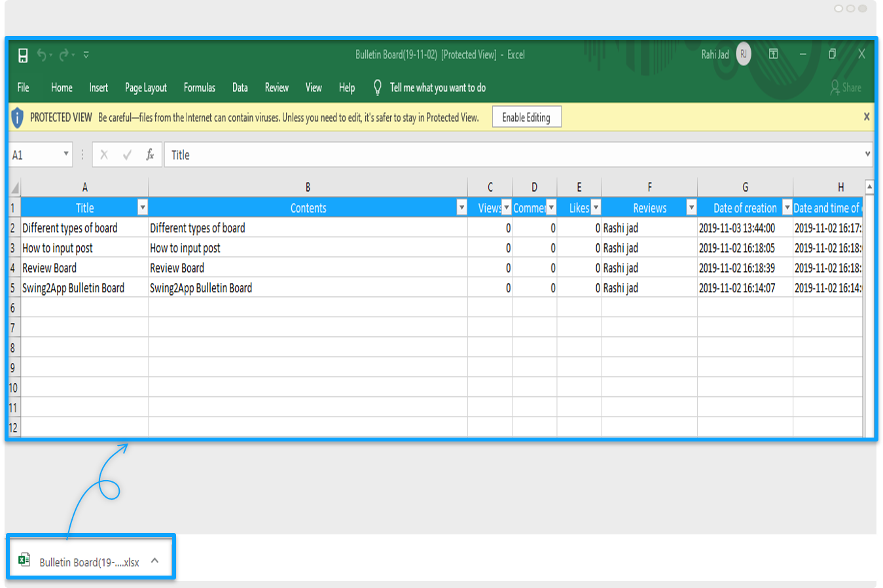
Task: Open Customize Quick Access Toolbar arrow
Action: (86, 56)
